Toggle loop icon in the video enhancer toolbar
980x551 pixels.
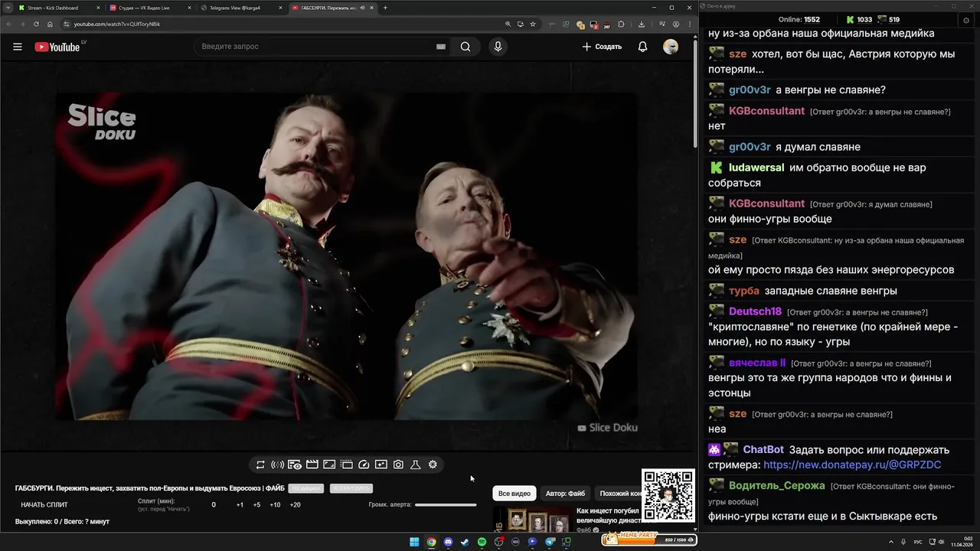[260, 465]
